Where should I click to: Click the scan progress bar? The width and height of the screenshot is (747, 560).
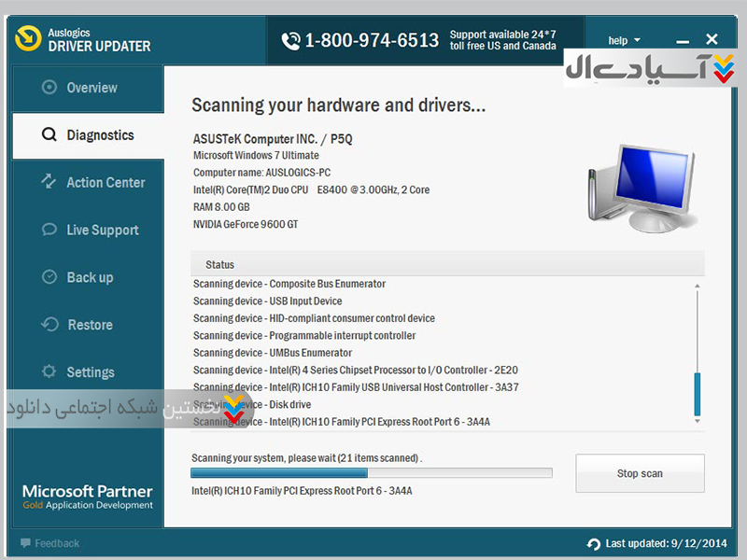pos(371,473)
